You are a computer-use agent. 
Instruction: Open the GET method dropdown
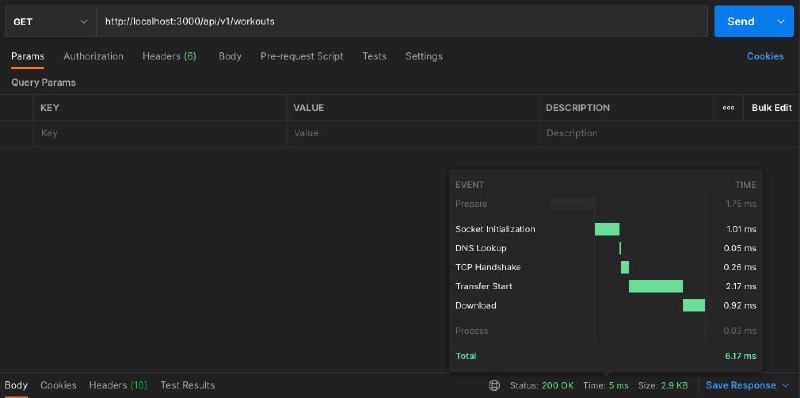point(49,21)
